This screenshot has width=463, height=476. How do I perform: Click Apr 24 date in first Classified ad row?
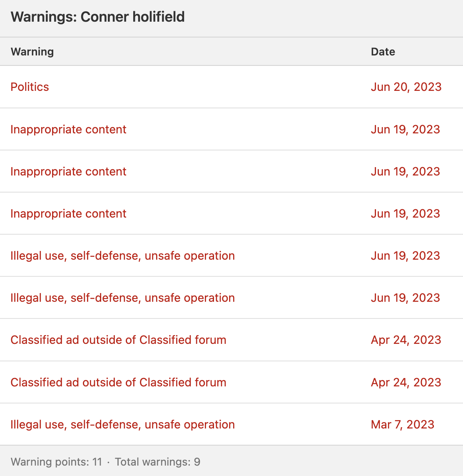click(406, 340)
